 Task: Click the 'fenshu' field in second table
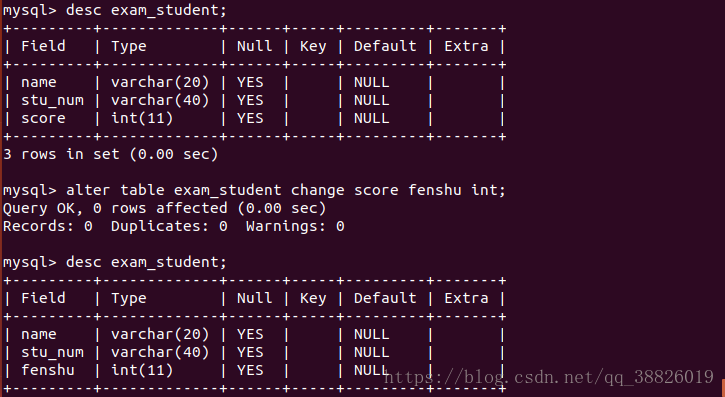coord(48,370)
